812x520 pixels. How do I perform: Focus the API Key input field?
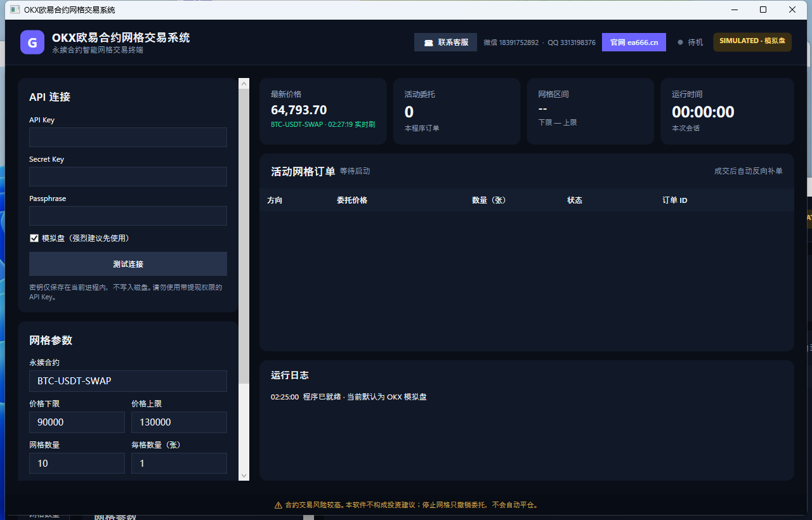click(128, 138)
